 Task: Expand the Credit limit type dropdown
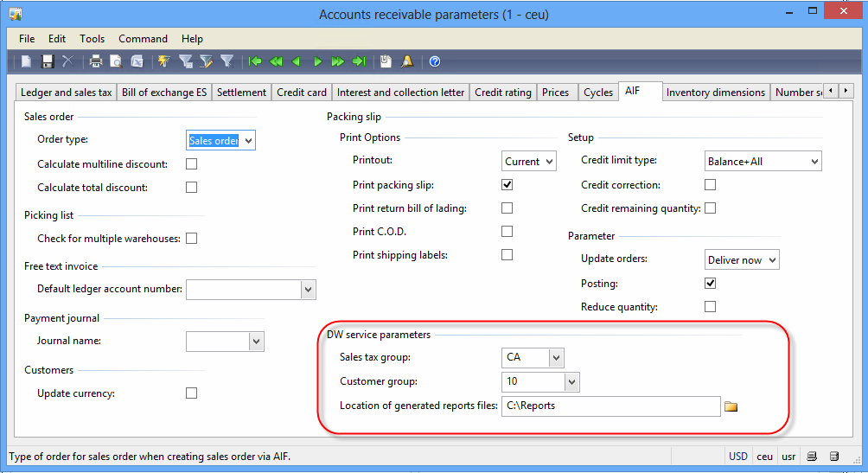(x=814, y=161)
